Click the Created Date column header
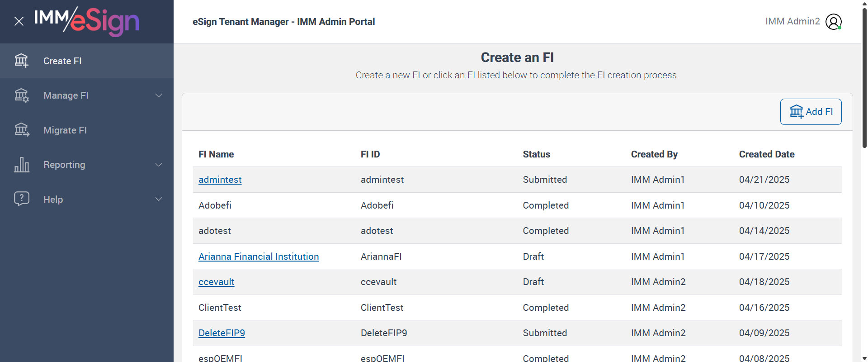The height and width of the screenshot is (362, 868). [x=767, y=154]
